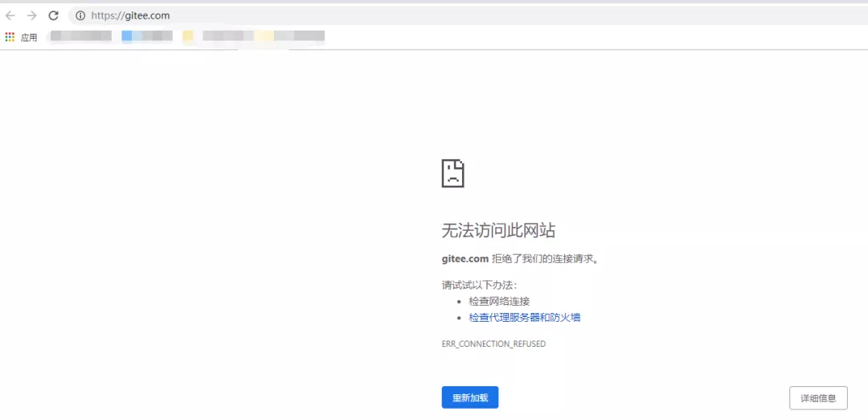
Task: Follow the 检查代理服务器和防火墙 link
Action: pyautogui.click(x=525, y=318)
